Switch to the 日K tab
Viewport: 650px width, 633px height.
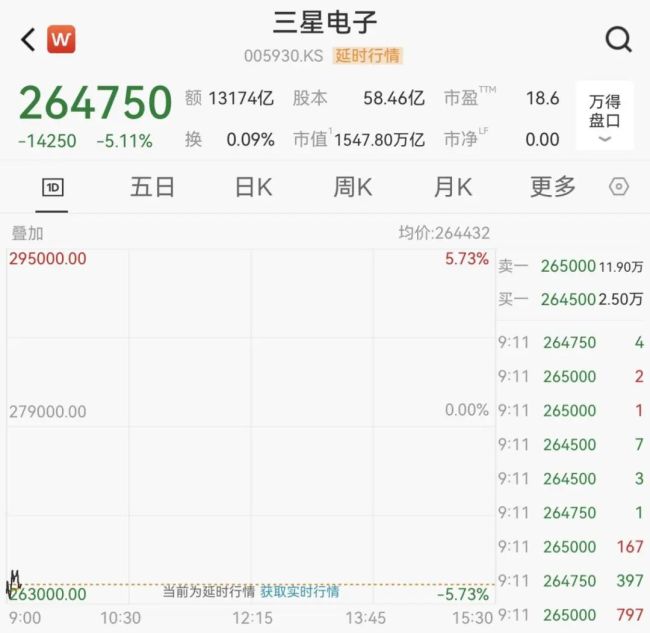click(x=254, y=187)
